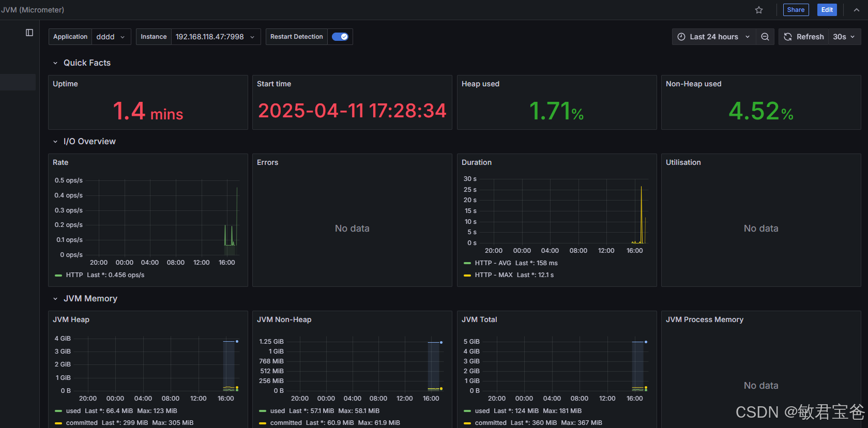Click the yellow spike in Duration graph

pyautogui.click(x=641, y=215)
